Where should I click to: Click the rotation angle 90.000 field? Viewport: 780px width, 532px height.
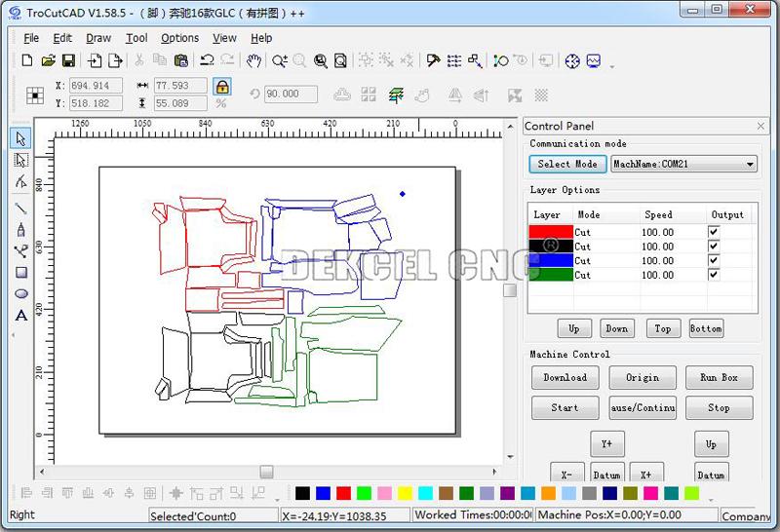point(291,94)
